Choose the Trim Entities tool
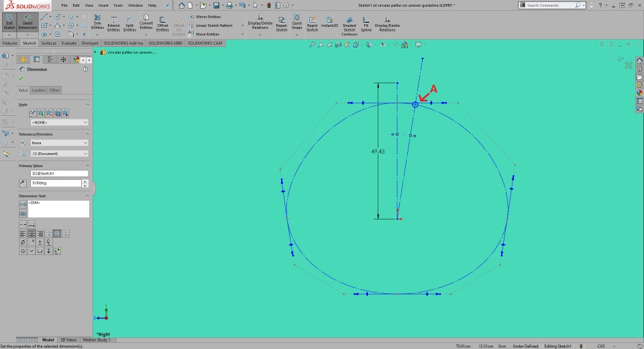Screen dimensions: 644x349 click(x=97, y=23)
